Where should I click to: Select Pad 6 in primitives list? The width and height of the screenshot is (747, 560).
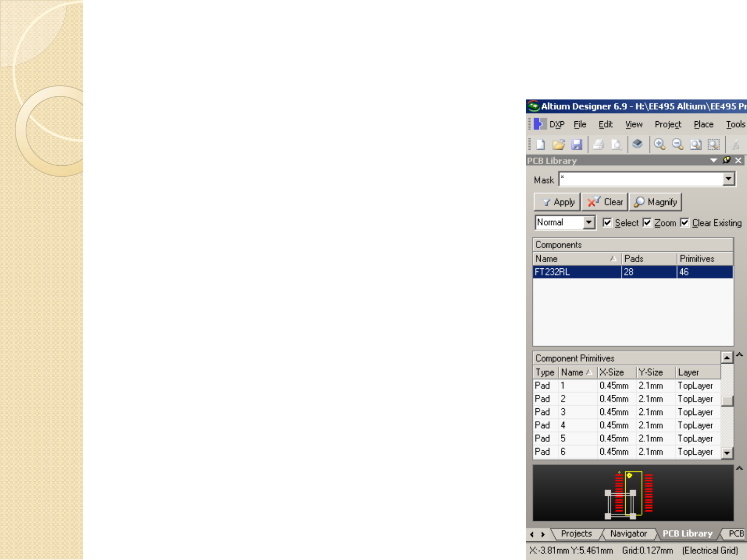pyautogui.click(x=627, y=452)
